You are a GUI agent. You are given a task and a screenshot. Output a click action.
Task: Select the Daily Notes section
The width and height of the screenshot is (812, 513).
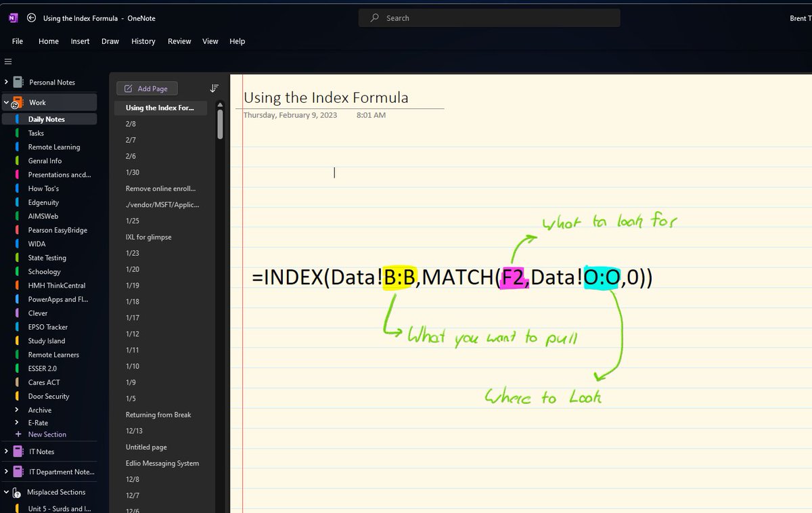pyautogui.click(x=49, y=119)
